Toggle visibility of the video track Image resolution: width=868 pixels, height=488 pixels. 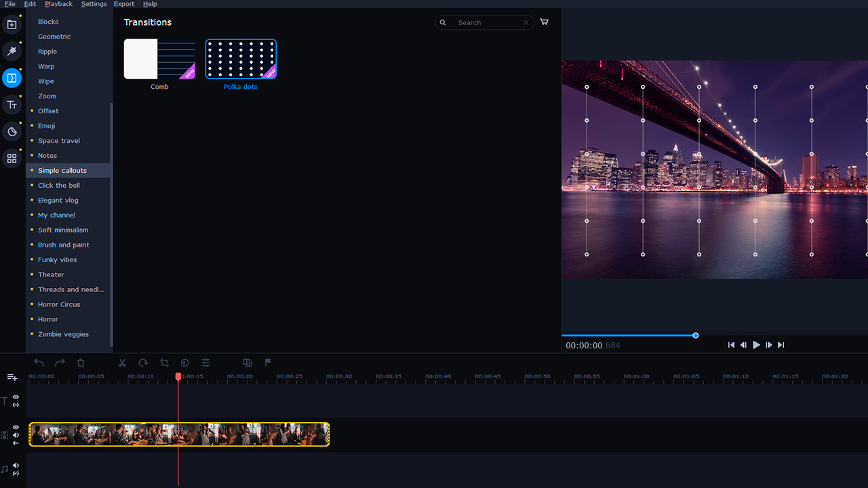pyautogui.click(x=15, y=427)
